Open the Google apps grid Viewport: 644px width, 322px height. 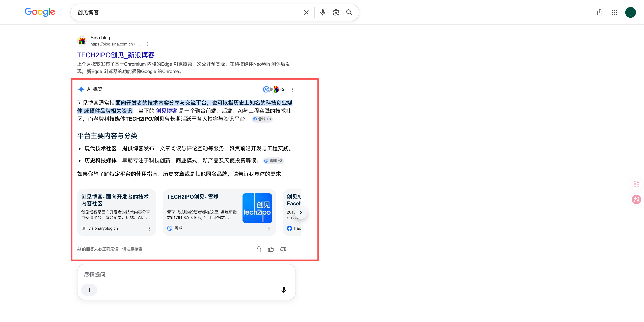click(x=614, y=13)
